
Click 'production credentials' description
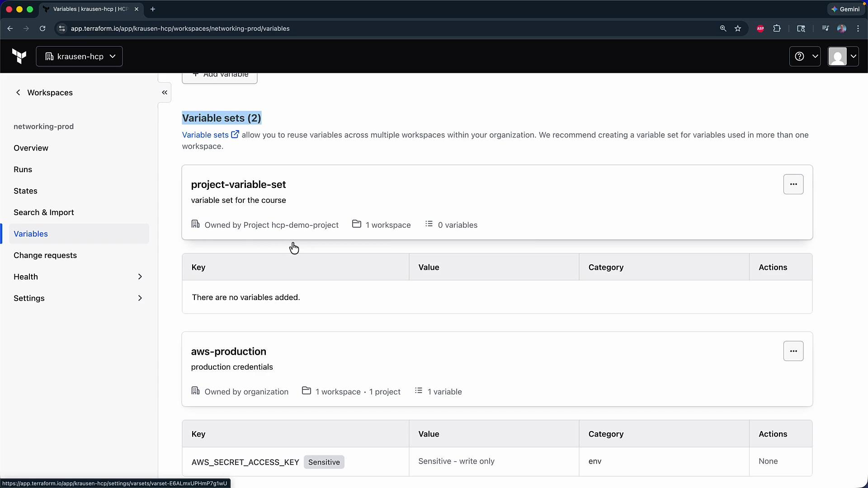(x=232, y=367)
